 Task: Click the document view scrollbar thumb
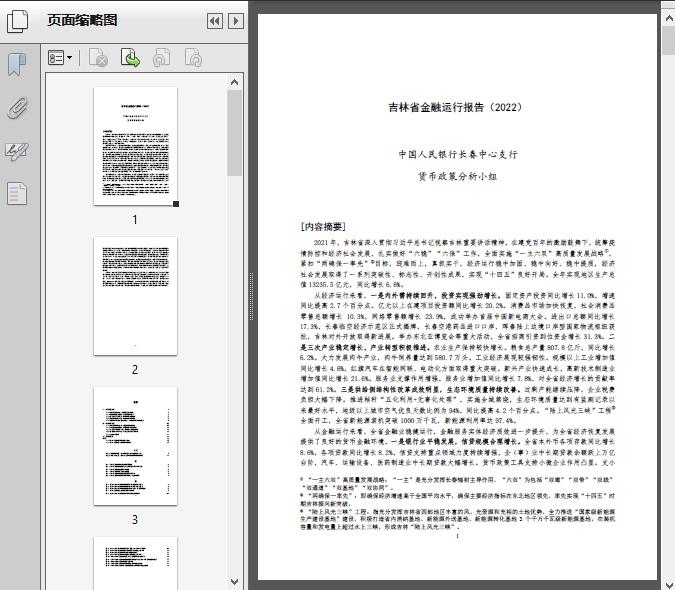(x=669, y=40)
